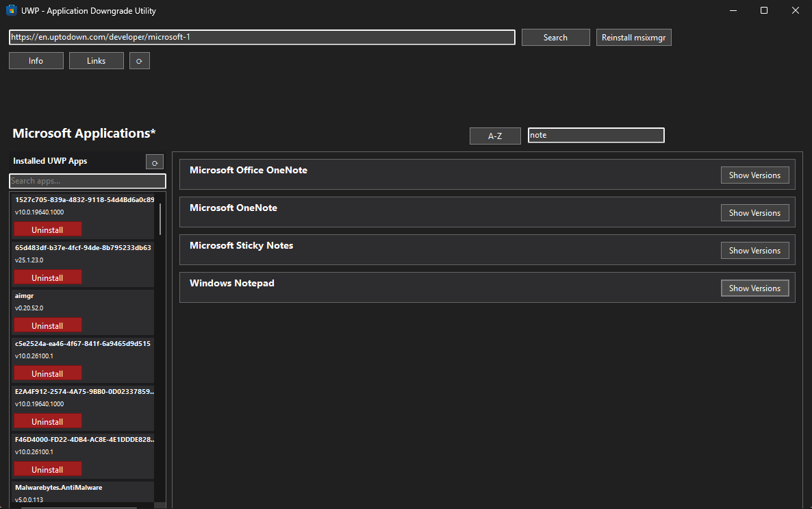Screen dimensions: 812x509
Task: Uninstall the 65d483df-b37e app
Action: (x=48, y=278)
